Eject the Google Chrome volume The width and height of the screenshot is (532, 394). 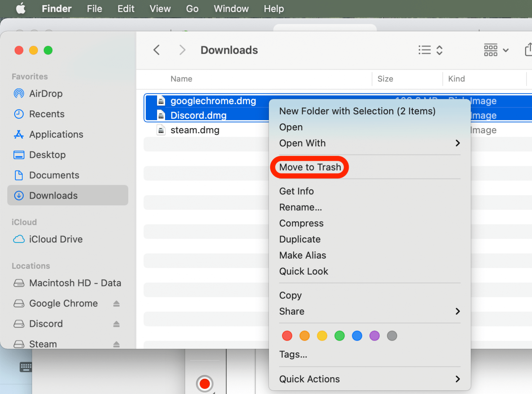(116, 303)
